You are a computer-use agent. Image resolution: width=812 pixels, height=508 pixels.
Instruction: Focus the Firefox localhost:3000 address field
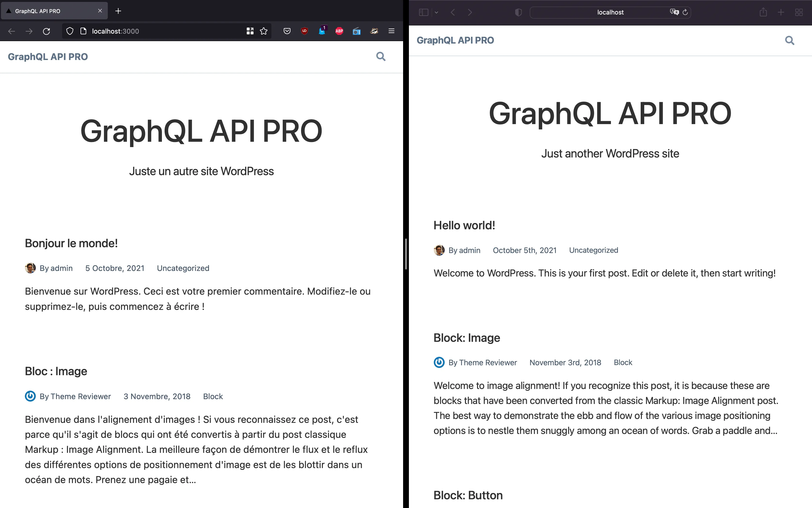tap(167, 31)
